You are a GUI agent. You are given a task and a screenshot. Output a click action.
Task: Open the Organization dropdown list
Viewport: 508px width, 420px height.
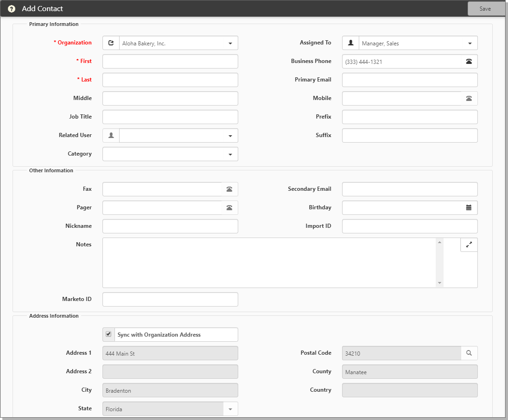pos(230,44)
